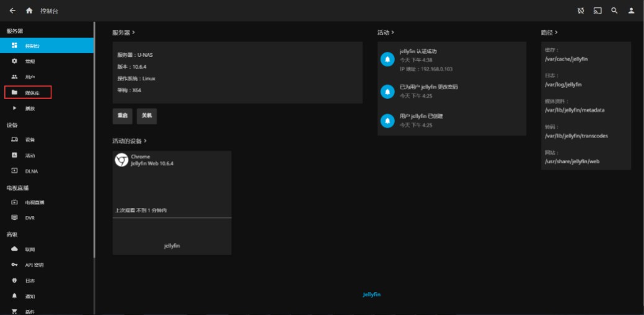Viewport: 644px width, 315px height.
Task: Open 活动的设备 section via its header
Action: pos(129,141)
